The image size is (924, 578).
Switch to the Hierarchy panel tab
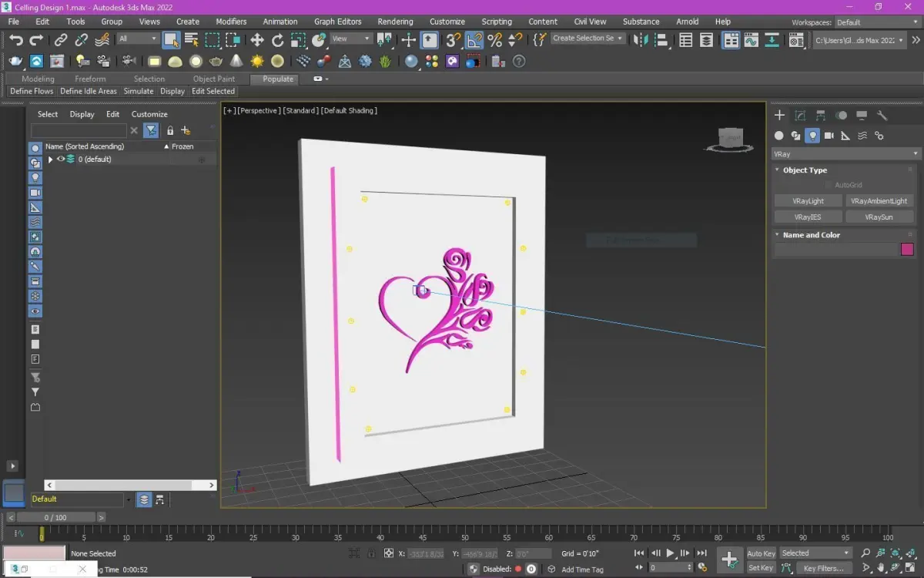point(821,115)
